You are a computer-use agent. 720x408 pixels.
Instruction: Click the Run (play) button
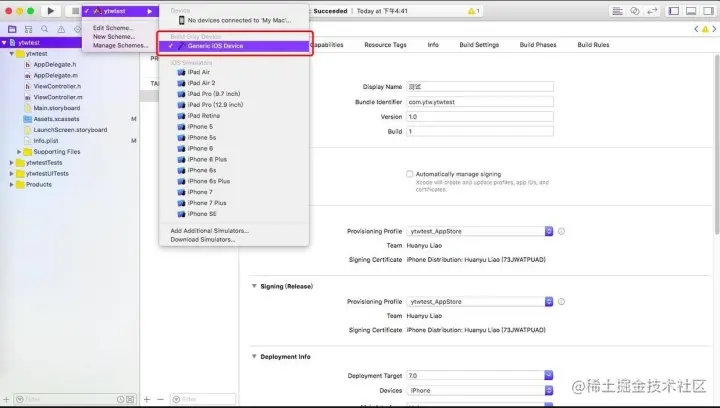51,11
